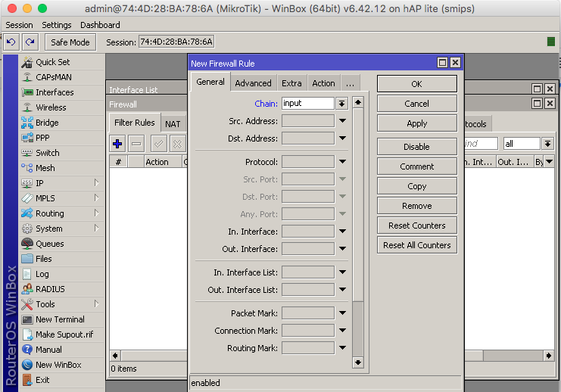Viewport: 561px width, 392px height.
Task: Click the enable checkmark toolbar icon
Action: (158, 144)
